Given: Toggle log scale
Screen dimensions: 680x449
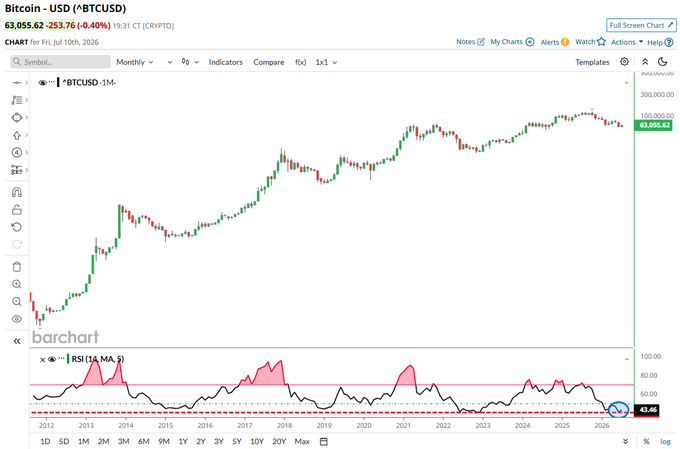Looking at the screenshot, I should coord(665,441).
